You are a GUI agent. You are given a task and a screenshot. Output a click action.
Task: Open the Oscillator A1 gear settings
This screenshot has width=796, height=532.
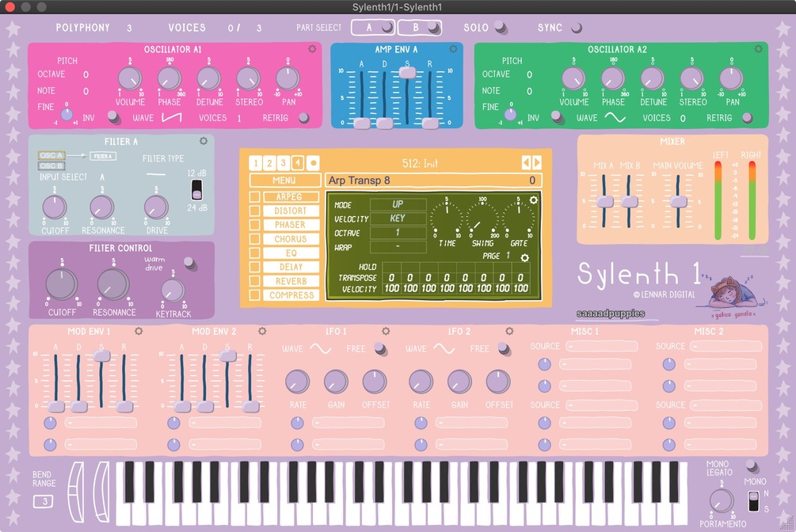tap(312, 49)
